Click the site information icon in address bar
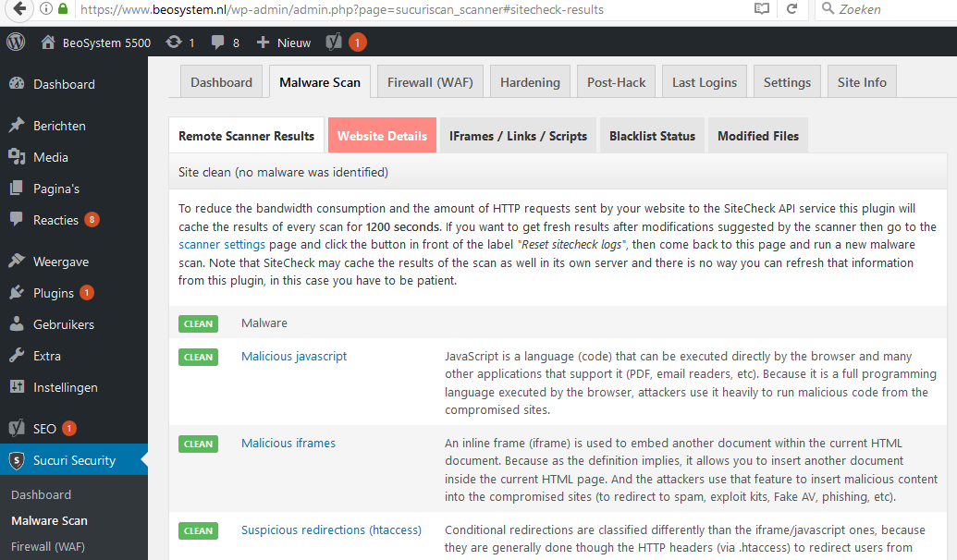 pos(46,9)
